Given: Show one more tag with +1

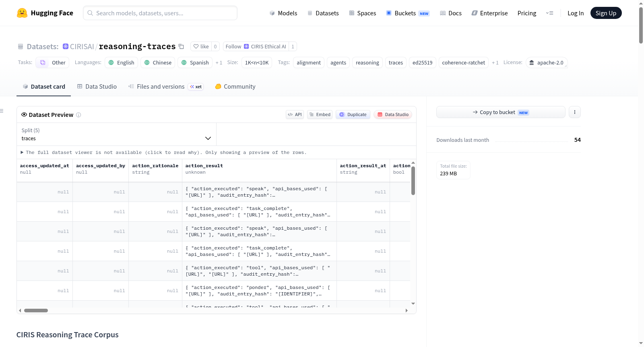Looking at the screenshot, I should click(495, 62).
